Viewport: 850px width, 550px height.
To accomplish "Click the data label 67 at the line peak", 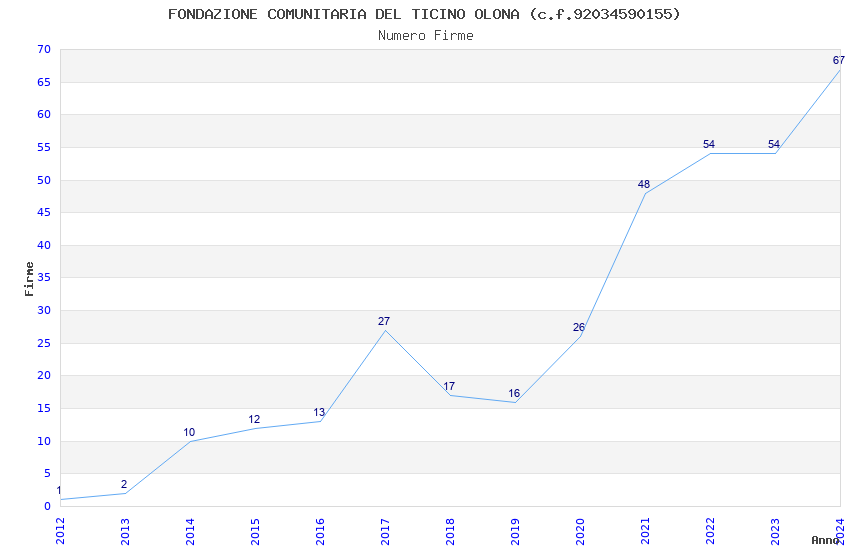I will (839, 60).
